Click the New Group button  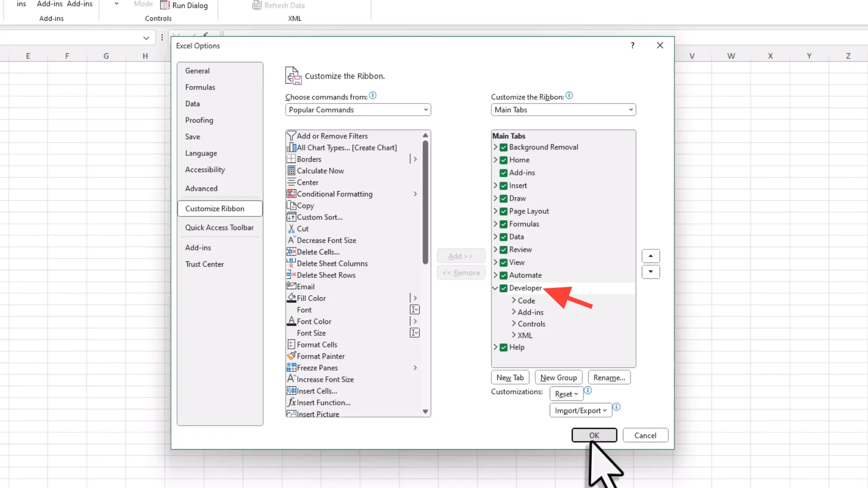tap(558, 377)
